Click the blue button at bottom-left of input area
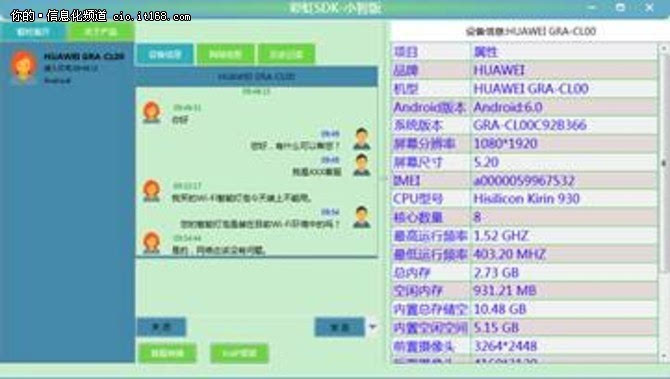This screenshot has width=670, height=379. pyautogui.click(x=162, y=327)
